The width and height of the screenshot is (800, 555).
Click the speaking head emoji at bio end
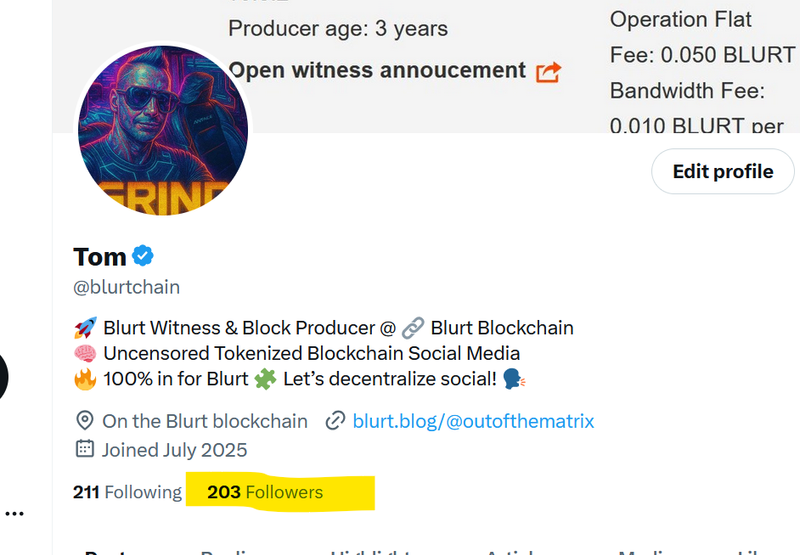pyautogui.click(x=514, y=379)
